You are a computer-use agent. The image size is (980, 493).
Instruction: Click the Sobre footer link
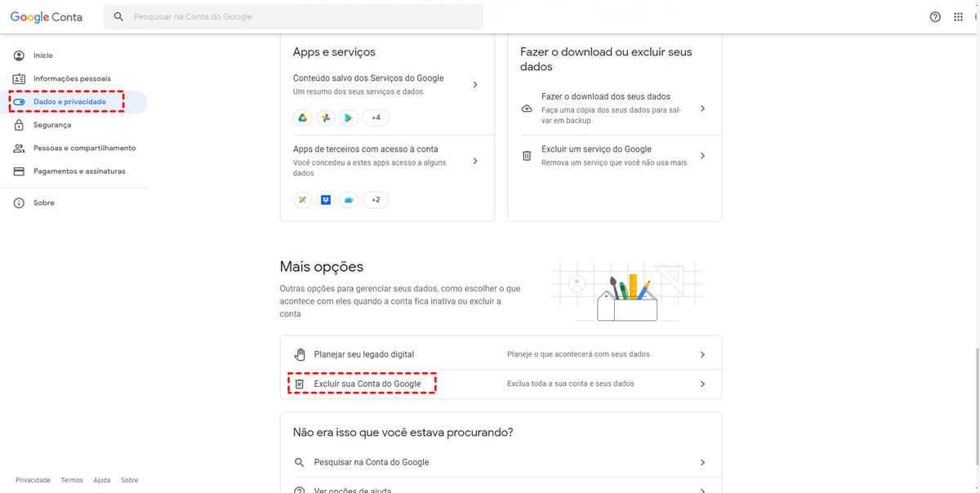coord(129,480)
